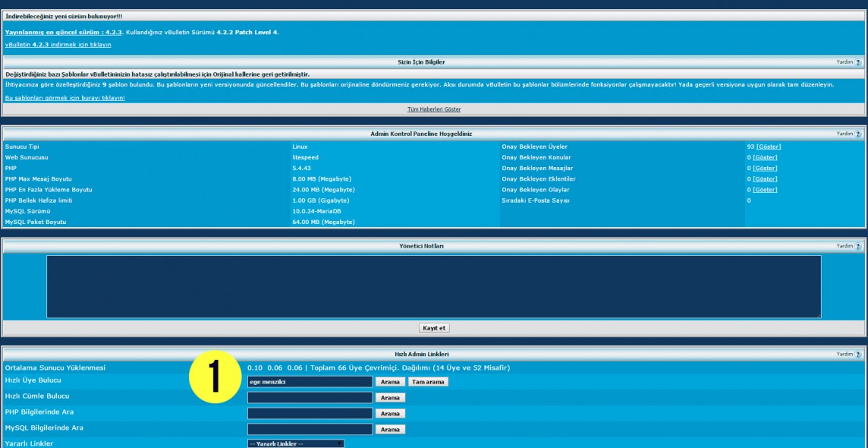The image size is (868, 448).
Task: Click the help icon in Sizin İçin Bilgiler header
Action: 858,62
